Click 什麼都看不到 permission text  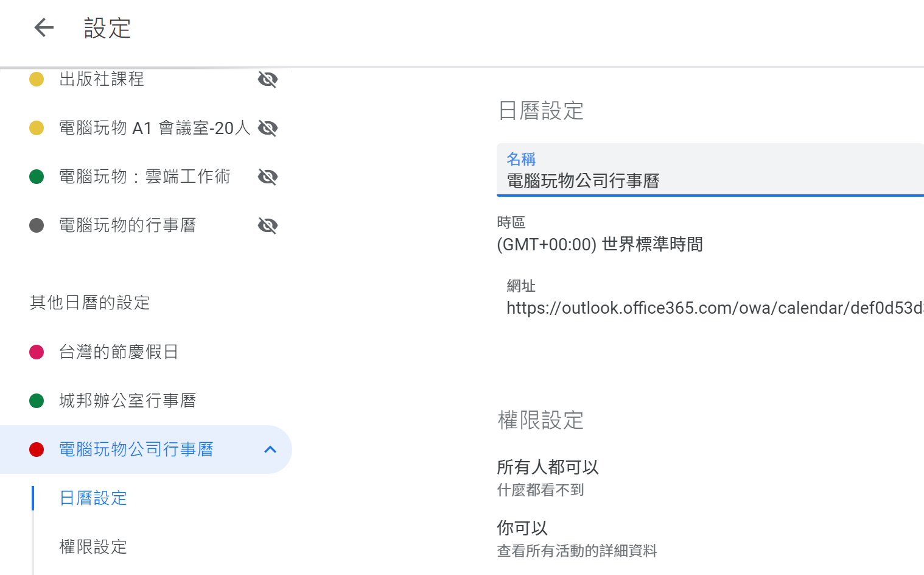[x=541, y=490]
